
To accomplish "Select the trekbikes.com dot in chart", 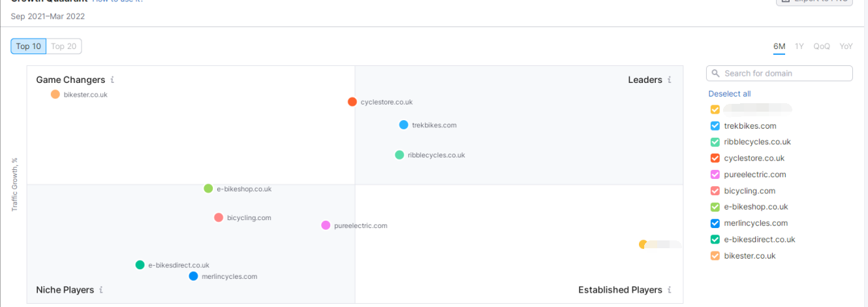I will coord(404,125).
